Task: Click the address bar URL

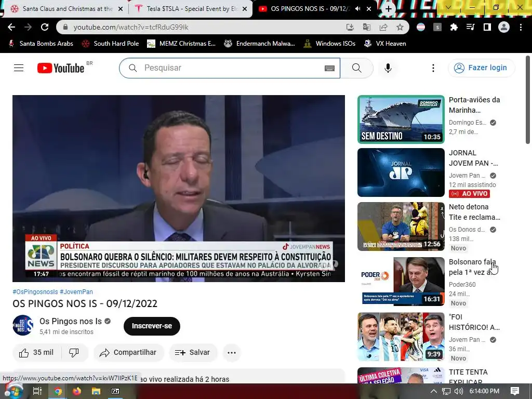Action: (130, 27)
